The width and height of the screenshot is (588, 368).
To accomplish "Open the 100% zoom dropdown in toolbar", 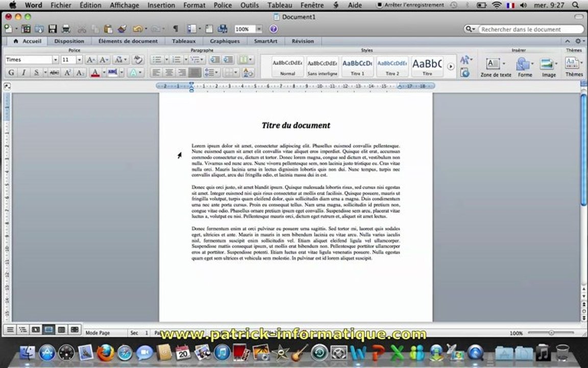I will [x=259, y=29].
